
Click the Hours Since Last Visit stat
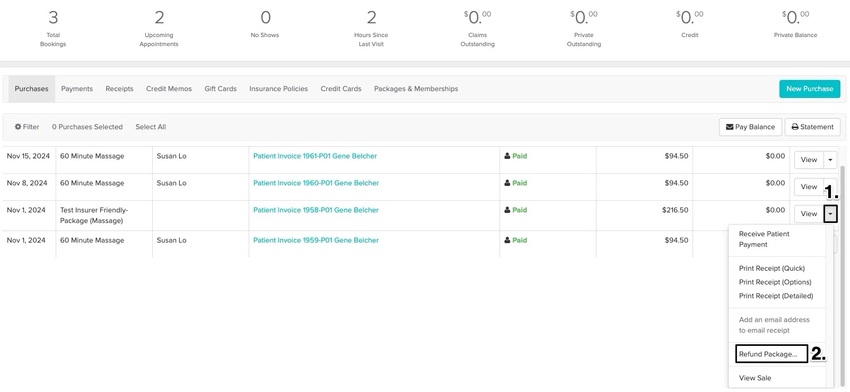(371, 28)
